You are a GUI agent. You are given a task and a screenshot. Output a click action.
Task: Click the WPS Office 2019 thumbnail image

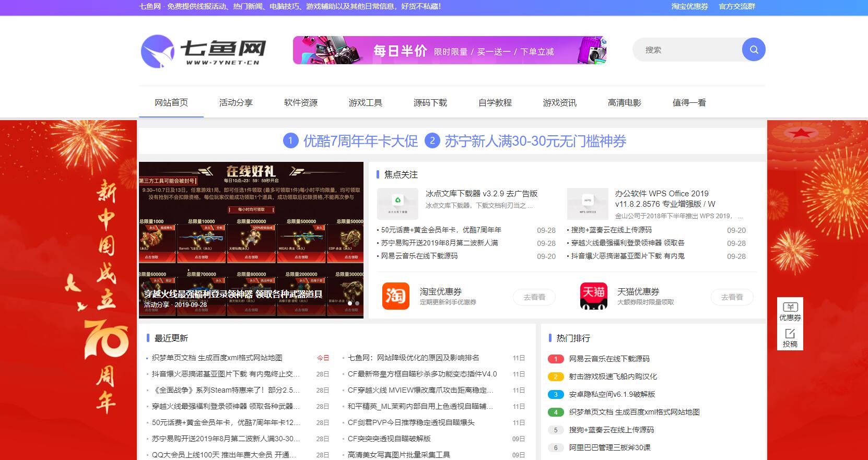(x=588, y=204)
